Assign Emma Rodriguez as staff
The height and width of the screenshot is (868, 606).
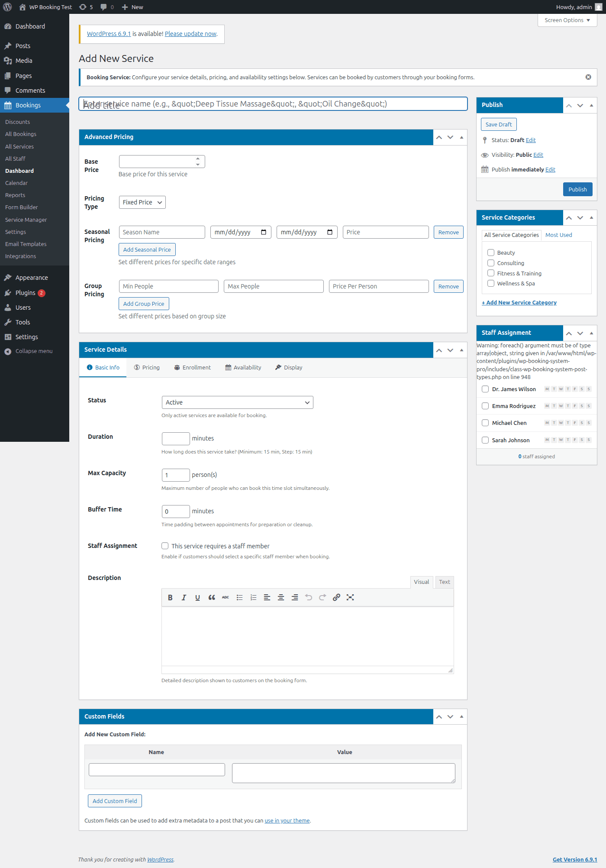(x=485, y=406)
